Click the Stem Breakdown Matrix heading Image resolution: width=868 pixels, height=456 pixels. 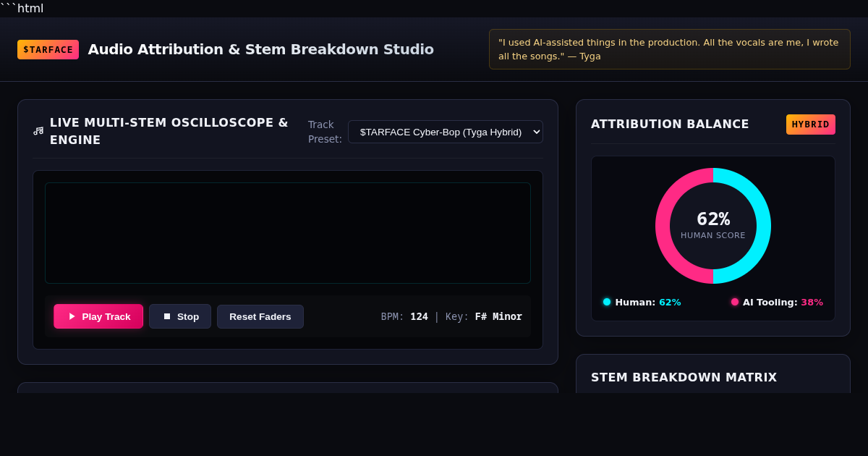click(684, 377)
